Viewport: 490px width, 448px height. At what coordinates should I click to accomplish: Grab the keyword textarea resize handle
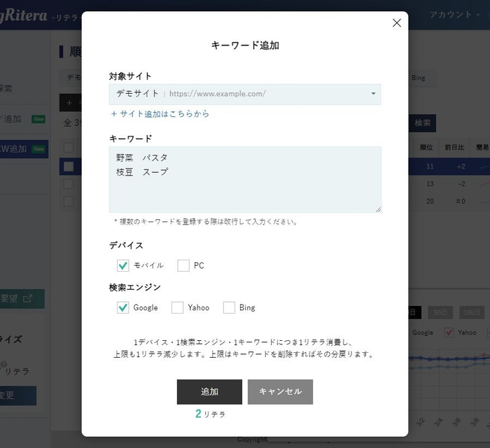(x=378, y=209)
